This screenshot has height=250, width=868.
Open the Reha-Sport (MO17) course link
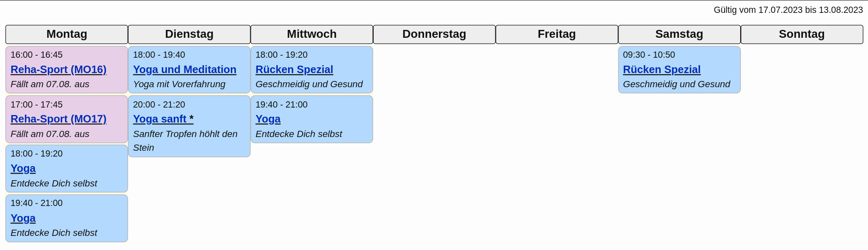(x=58, y=119)
